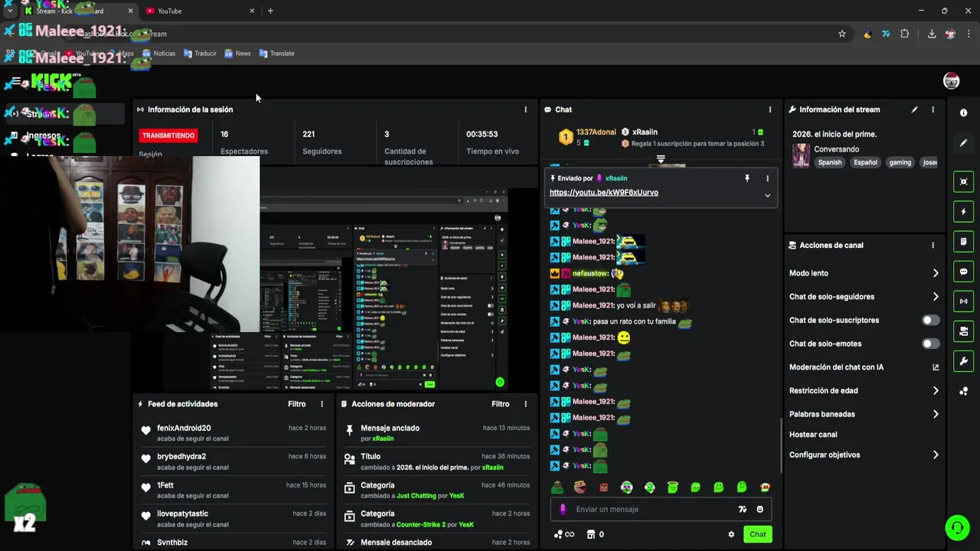Image resolution: width=980 pixels, height=551 pixels.
Task: Select the Español tag
Action: tap(865, 162)
